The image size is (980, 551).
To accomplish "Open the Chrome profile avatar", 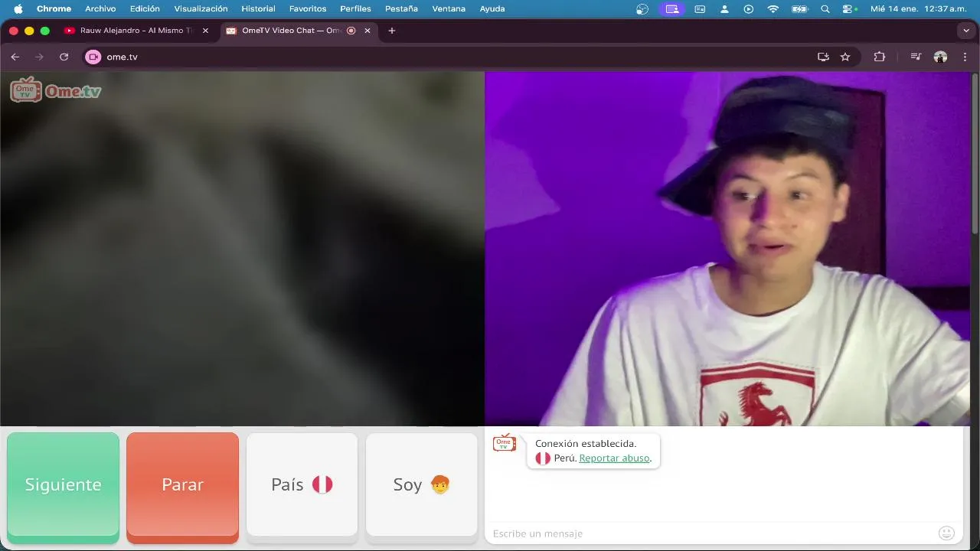I will (x=941, y=57).
